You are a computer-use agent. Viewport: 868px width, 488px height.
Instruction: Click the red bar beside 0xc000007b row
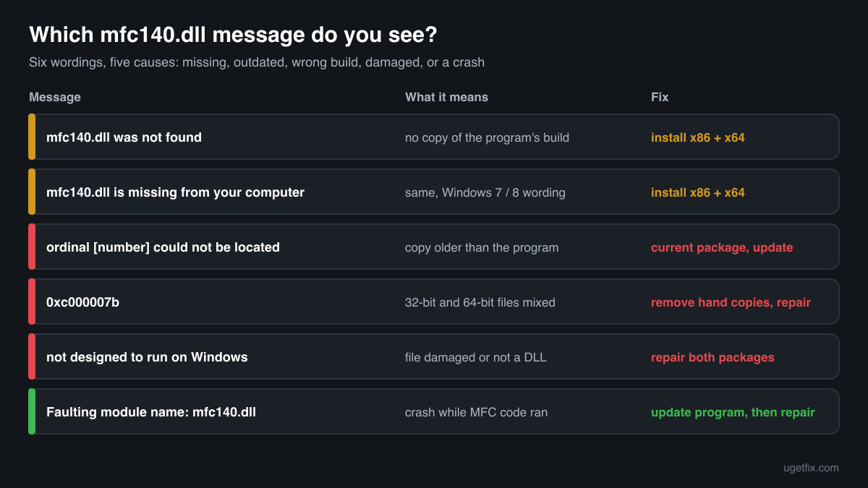coord(32,301)
